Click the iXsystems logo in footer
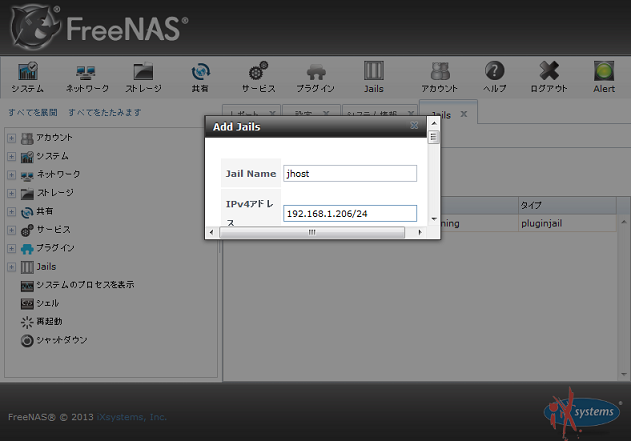The image size is (631, 441). click(582, 413)
